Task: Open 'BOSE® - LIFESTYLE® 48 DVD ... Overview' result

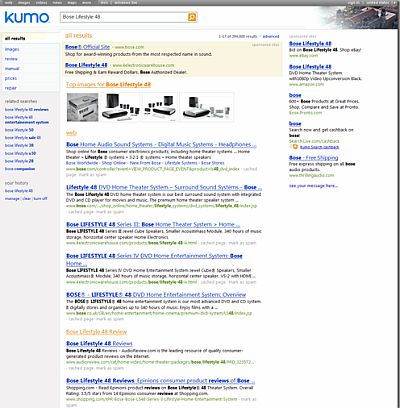Action: (156, 295)
